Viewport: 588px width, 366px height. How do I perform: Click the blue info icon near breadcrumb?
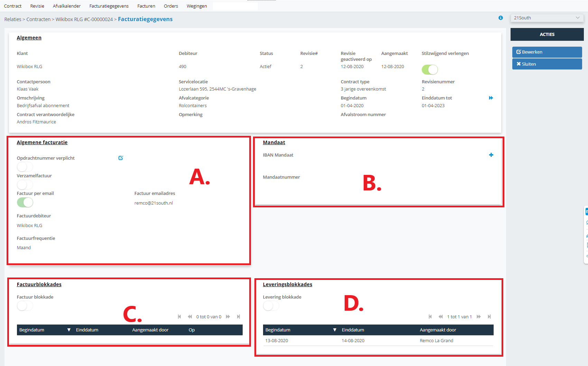click(x=501, y=18)
